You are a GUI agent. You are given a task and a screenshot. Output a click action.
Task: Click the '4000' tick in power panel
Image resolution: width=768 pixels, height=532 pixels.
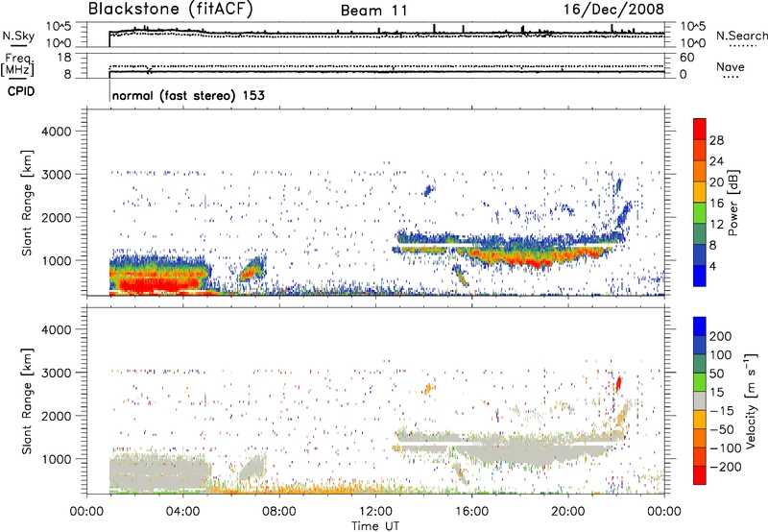[x=56, y=132]
